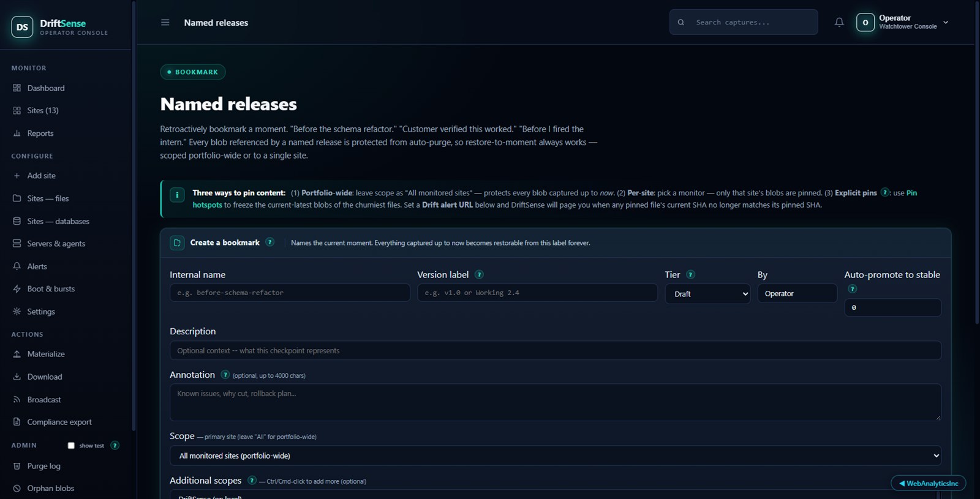980x499 pixels.
Task: Click the Description input field
Action: 555,351
